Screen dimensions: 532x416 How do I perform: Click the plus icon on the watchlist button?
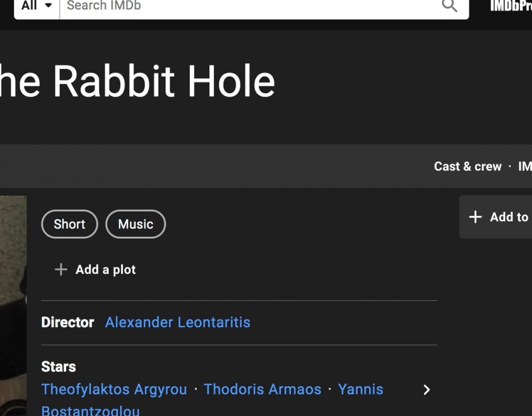[475, 217]
